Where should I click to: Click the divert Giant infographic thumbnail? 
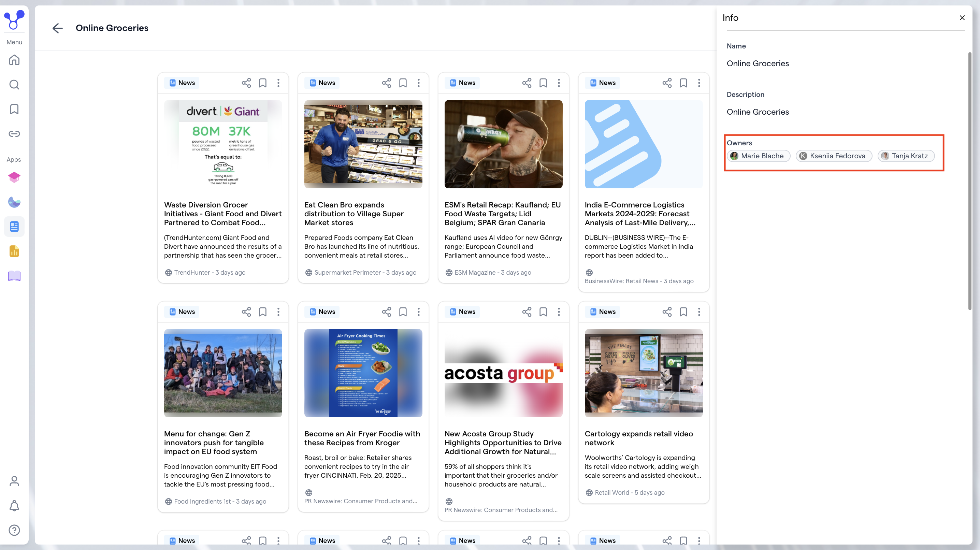(x=223, y=144)
